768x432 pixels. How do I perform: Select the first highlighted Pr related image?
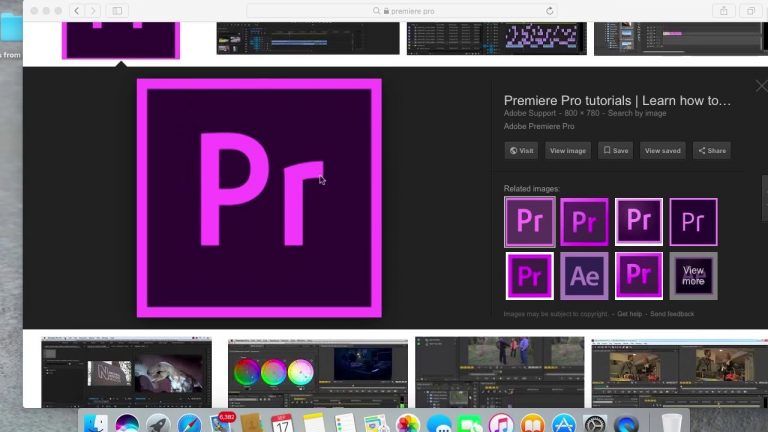click(530, 221)
